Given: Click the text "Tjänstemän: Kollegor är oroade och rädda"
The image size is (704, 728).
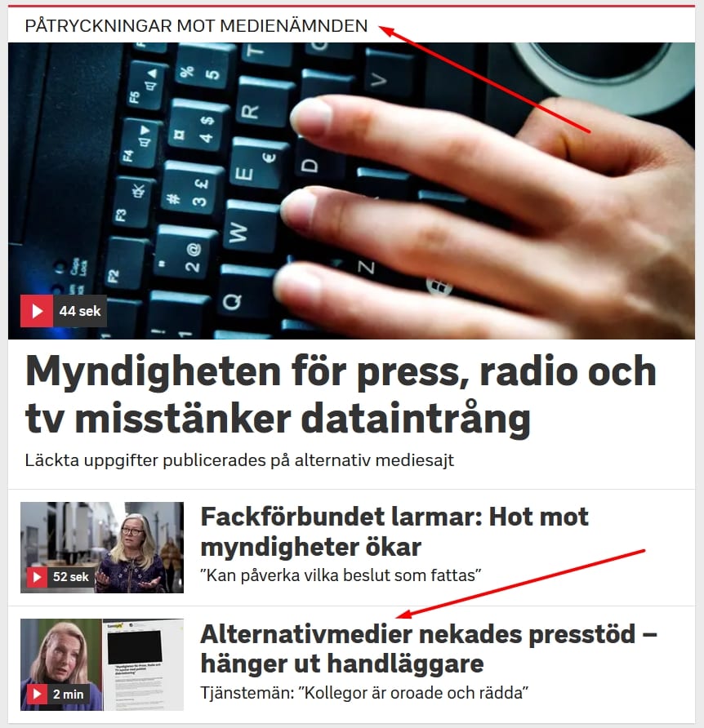Looking at the screenshot, I should [x=364, y=693].
